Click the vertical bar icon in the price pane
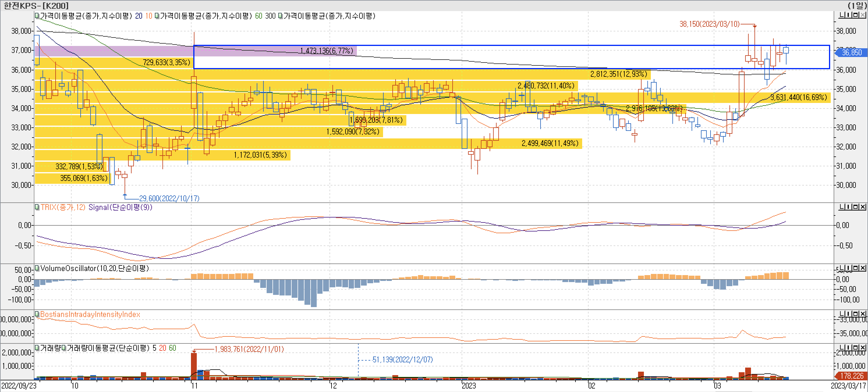The width and height of the screenshot is (868, 392). tap(849, 15)
